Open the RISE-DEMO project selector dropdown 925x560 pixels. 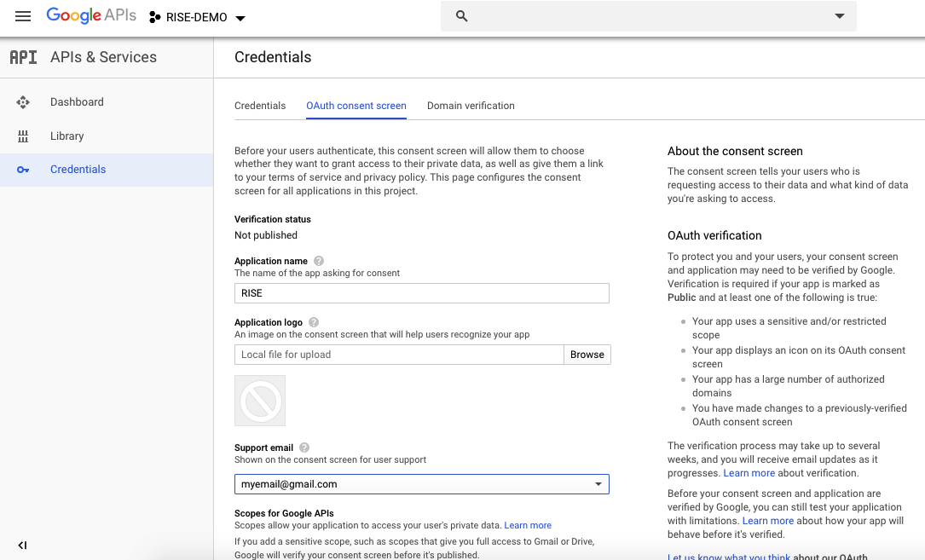(x=197, y=18)
